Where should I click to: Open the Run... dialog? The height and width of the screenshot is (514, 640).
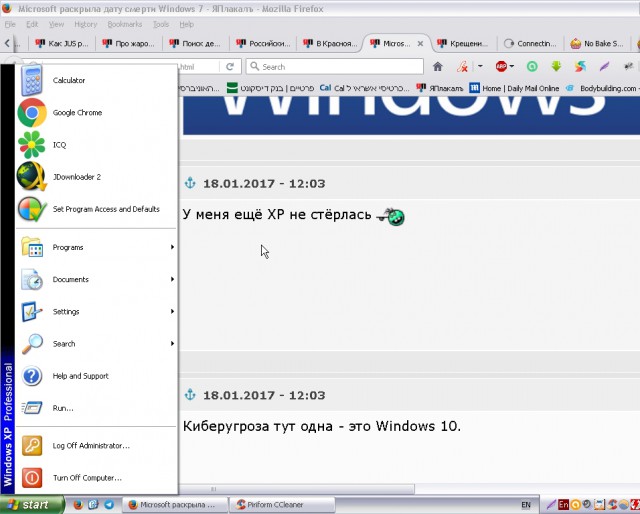pyautogui.click(x=96, y=408)
